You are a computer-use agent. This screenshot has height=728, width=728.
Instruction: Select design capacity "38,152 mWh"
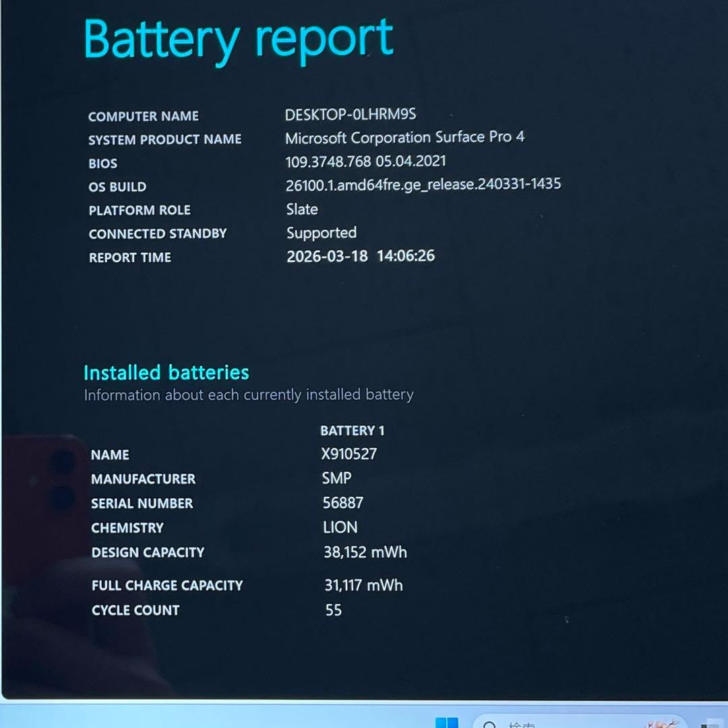coord(365,551)
